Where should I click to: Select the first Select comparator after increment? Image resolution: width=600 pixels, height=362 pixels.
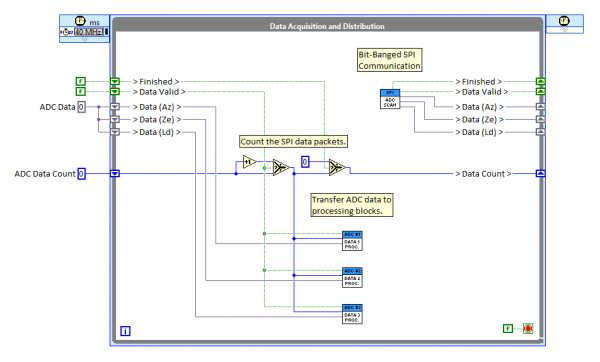pyautogui.click(x=281, y=167)
